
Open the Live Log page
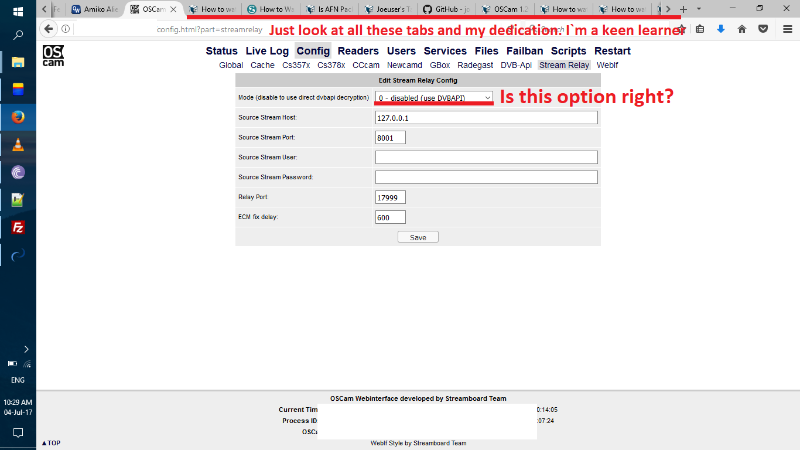(x=267, y=51)
